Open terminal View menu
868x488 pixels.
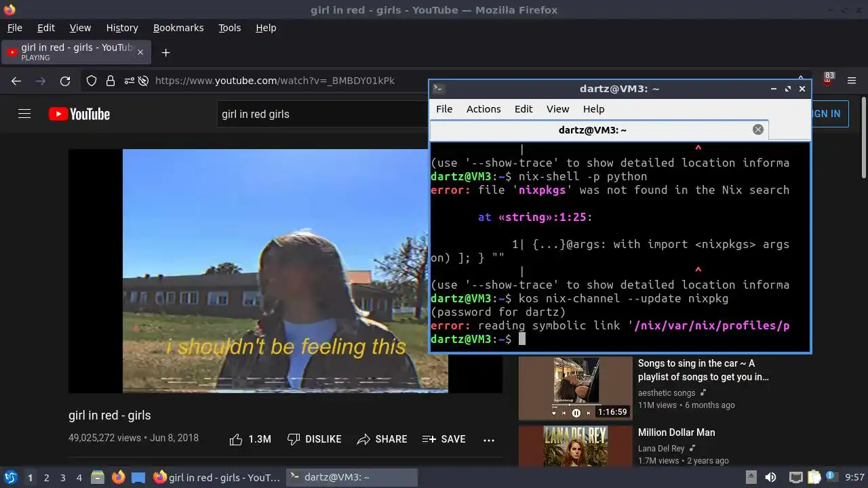coord(557,109)
